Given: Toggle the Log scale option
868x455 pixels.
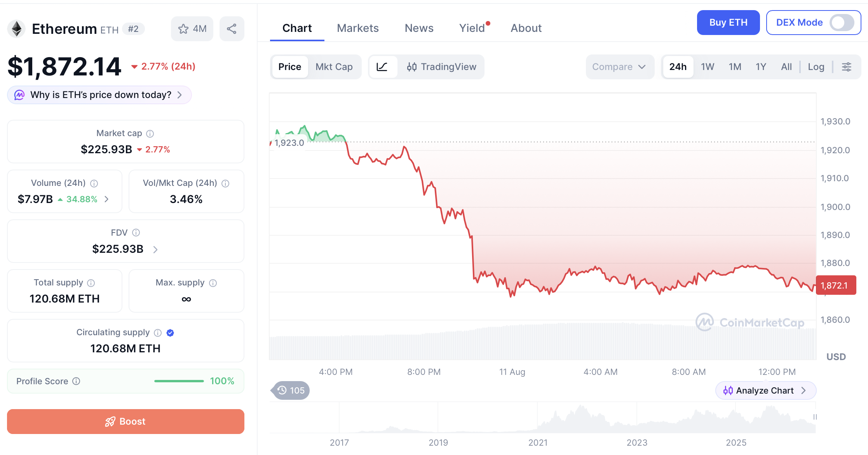Looking at the screenshot, I should tap(816, 67).
